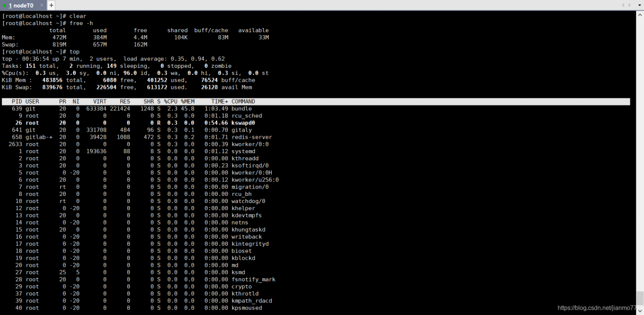
Task: Select the netns process name
Action: click(x=240, y=223)
